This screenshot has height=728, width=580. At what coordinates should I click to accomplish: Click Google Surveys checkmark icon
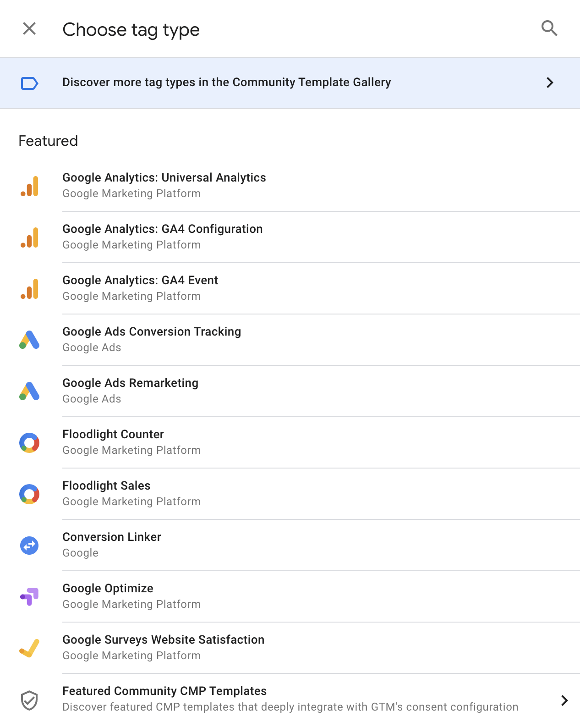click(x=29, y=648)
